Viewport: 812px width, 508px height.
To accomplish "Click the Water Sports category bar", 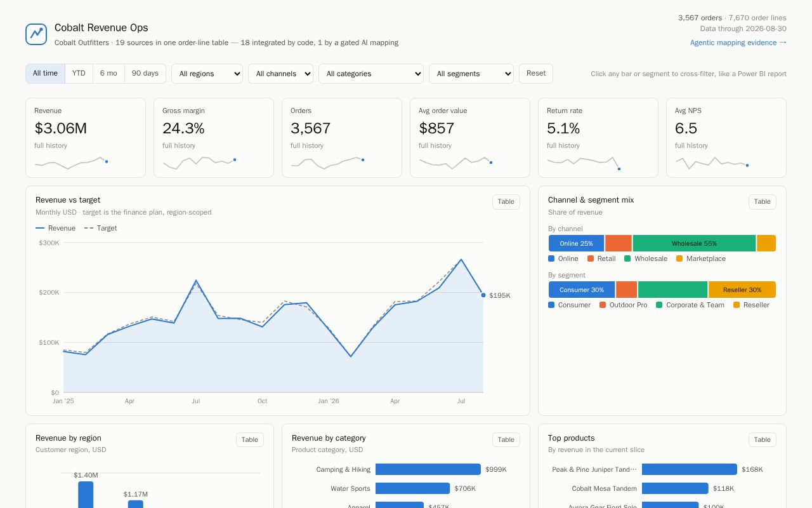I will (412, 488).
